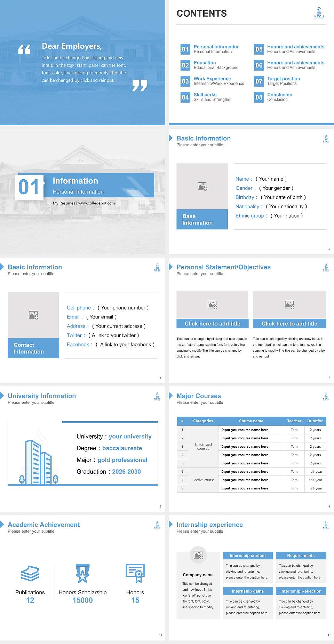Open contents item 03 Work Experience
The width and height of the screenshot is (334, 644).
click(x=213, y=81)
